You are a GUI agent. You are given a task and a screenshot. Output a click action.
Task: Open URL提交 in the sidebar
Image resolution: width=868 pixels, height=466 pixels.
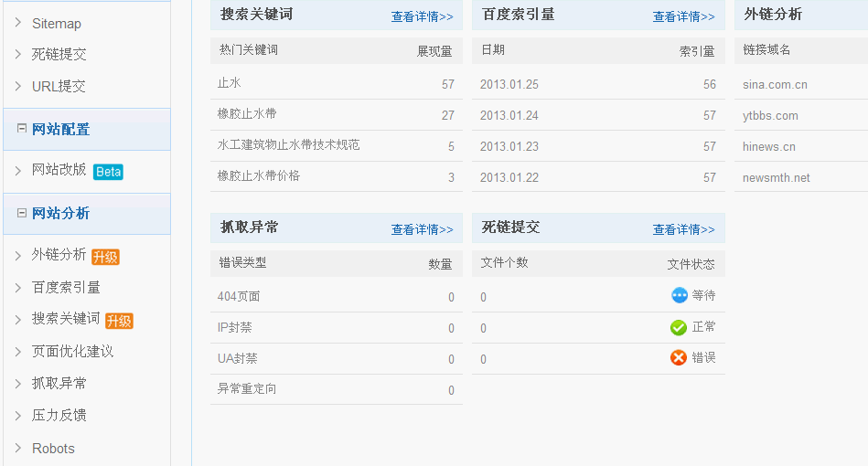coord(59,86)
